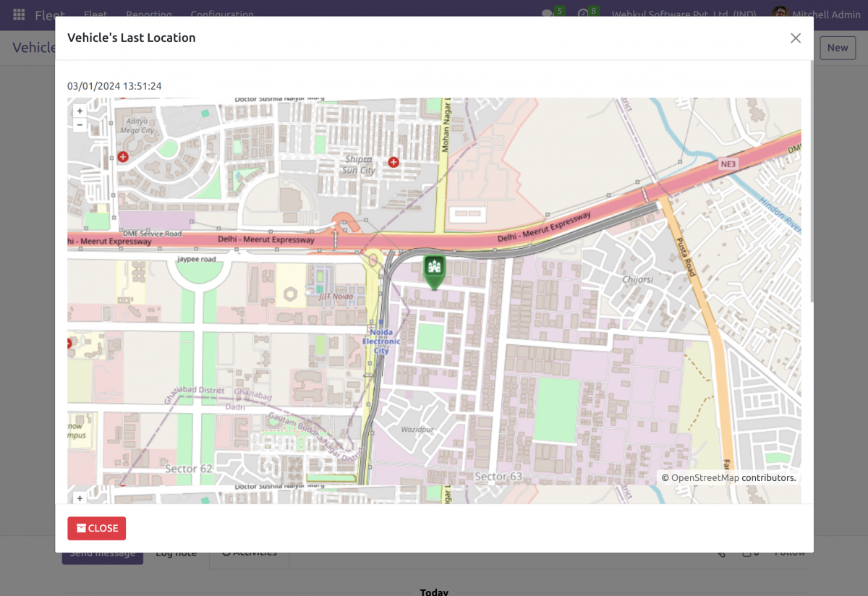
Task: Click the zoom-in button of the lower map
Action: click(x=80, y=498)
